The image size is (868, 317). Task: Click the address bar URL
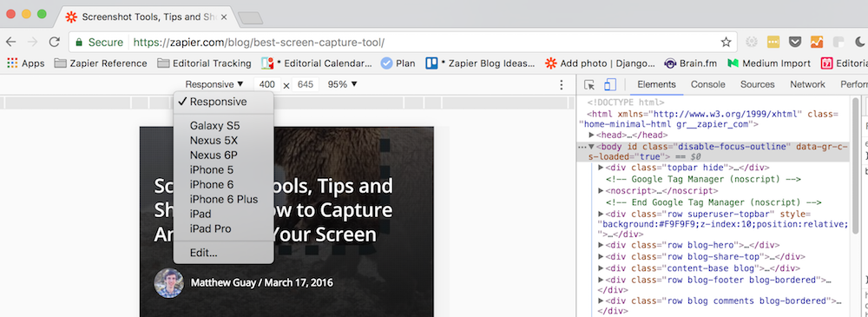[259, 42]
